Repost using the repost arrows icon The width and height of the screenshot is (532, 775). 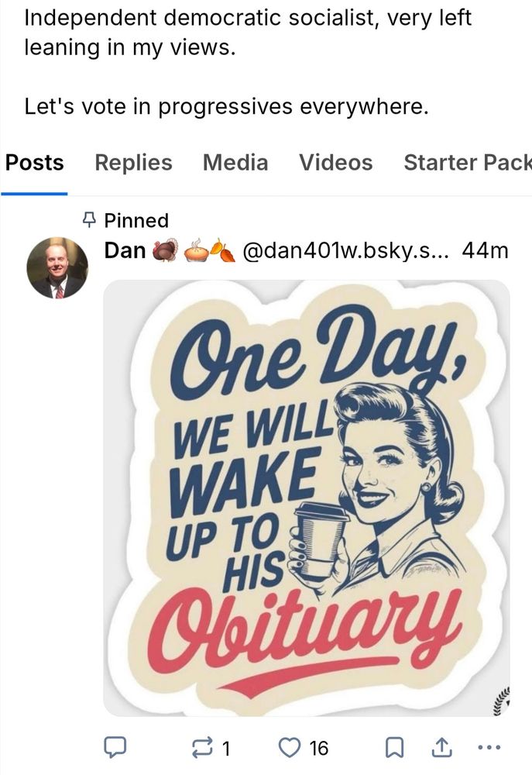click(x=202, y=747)
